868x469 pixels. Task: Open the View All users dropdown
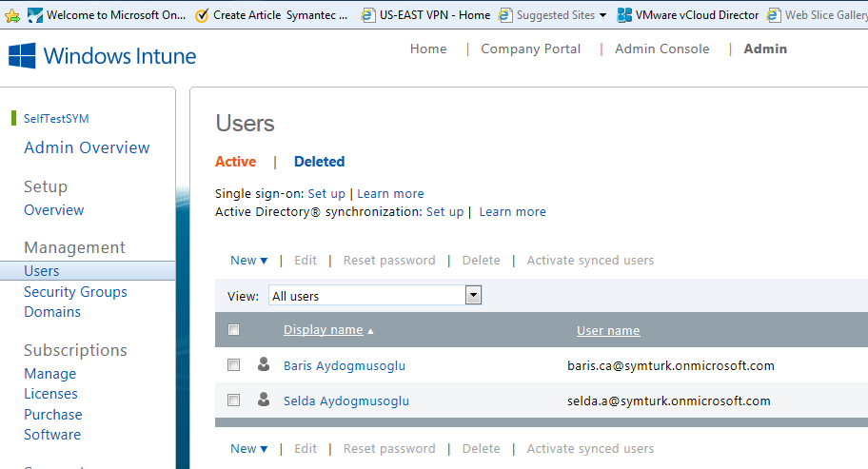375,295
